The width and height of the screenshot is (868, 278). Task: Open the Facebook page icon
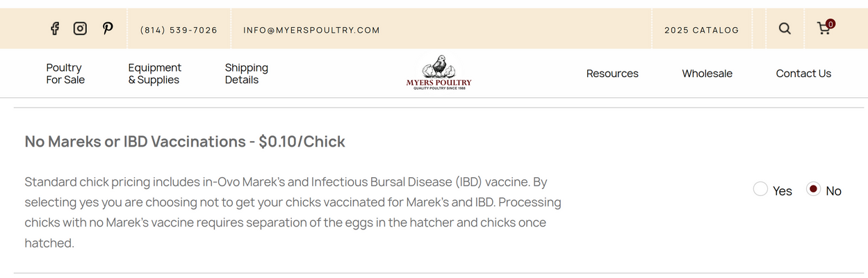click(x=55, y=28)
